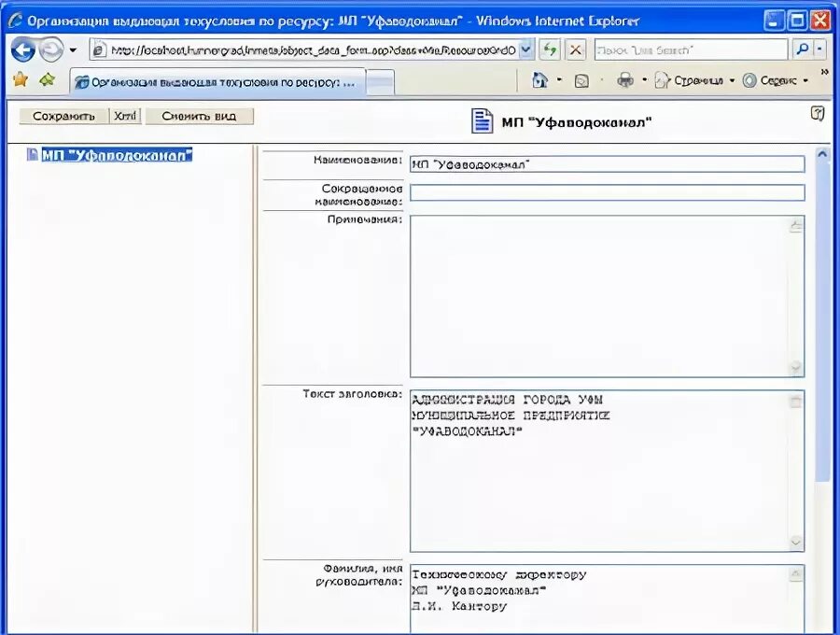Select the browser tab 'Организация выдающая техусловия'
The height and width of the screenshot is (635, 840).
click(x=217, y=82)
